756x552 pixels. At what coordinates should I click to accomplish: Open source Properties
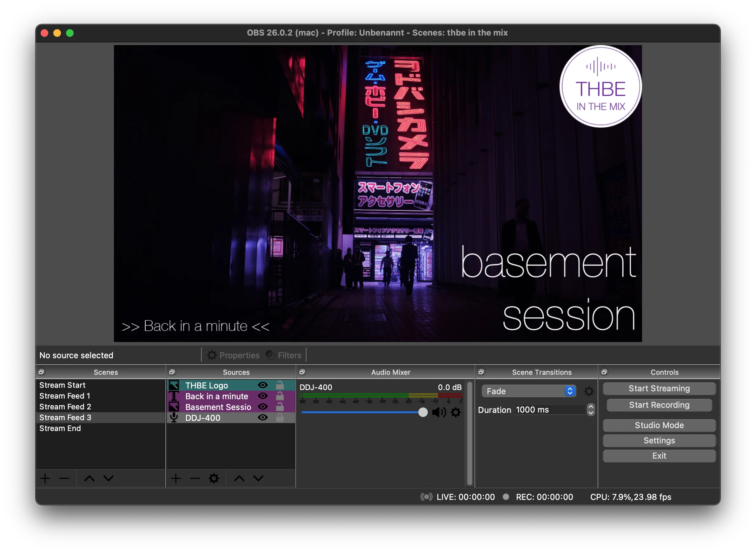point(234,355)
